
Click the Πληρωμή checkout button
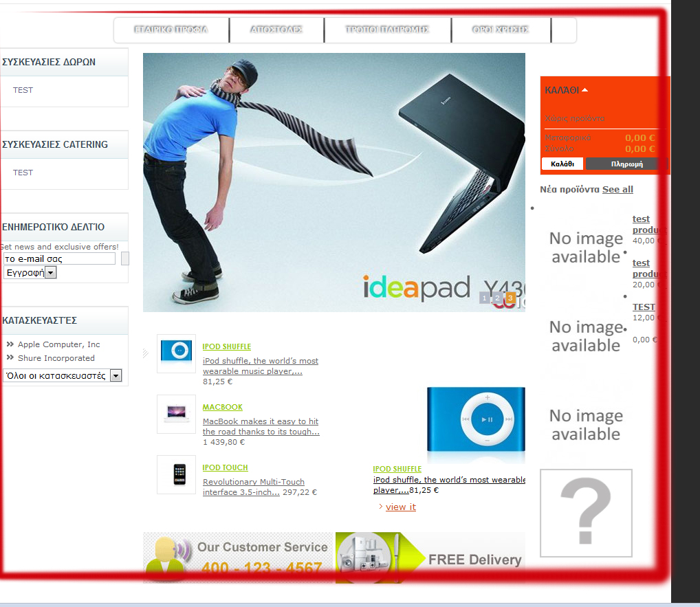click(627, 164)
